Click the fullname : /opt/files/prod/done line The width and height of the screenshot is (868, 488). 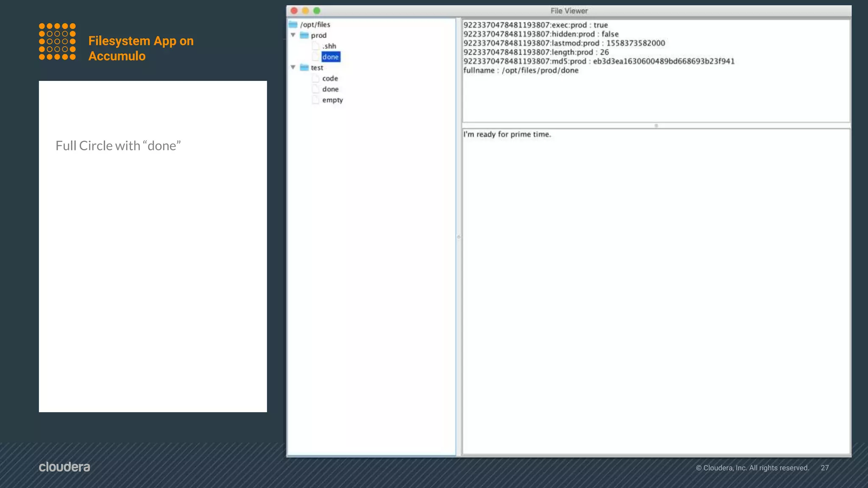(x=521, y=70)
